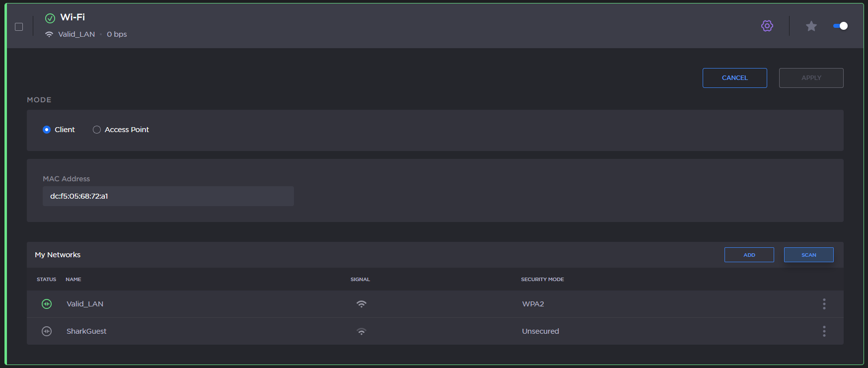Select Client mode radio button
This screenshot has height=368, width=868.
click(47, 130)
